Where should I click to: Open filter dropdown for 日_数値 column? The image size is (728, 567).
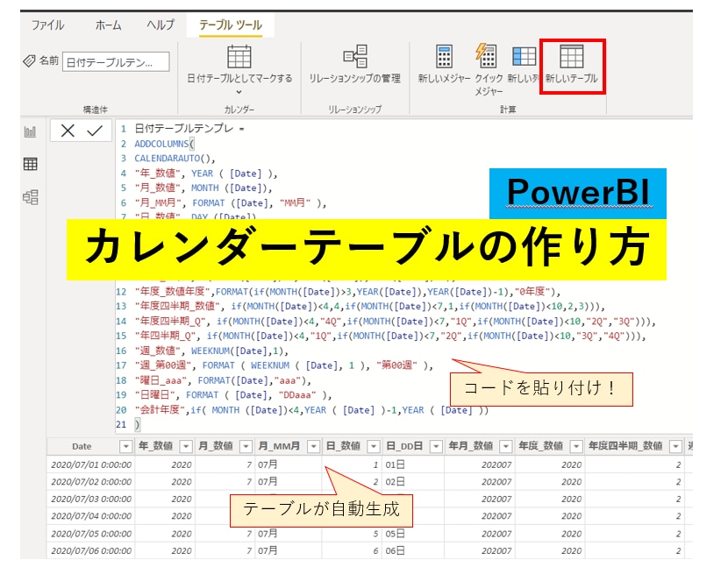point(374,446)
